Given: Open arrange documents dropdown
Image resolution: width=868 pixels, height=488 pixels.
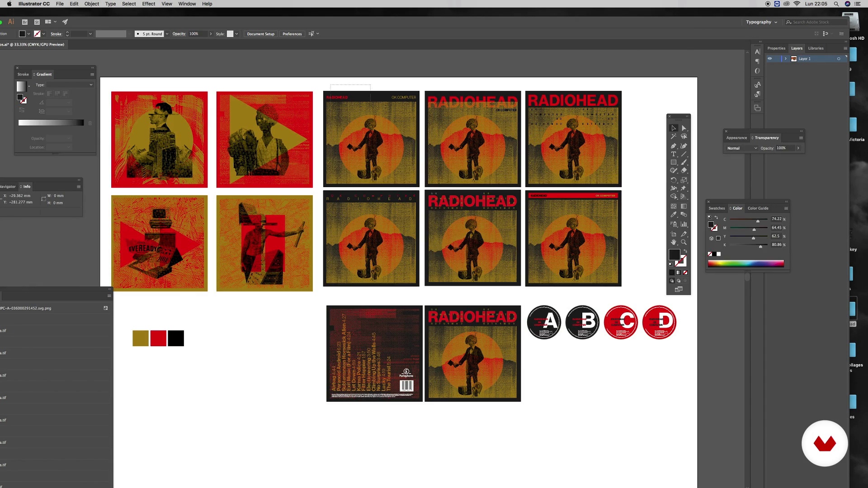Looking at the screenshot, I should pyautogui.click(x=50, y=22).
